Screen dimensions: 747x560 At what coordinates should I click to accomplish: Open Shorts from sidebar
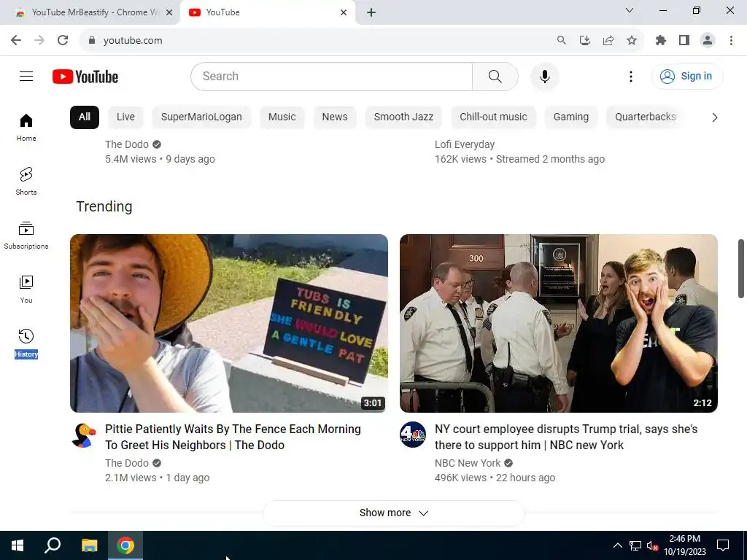point(26,182)
